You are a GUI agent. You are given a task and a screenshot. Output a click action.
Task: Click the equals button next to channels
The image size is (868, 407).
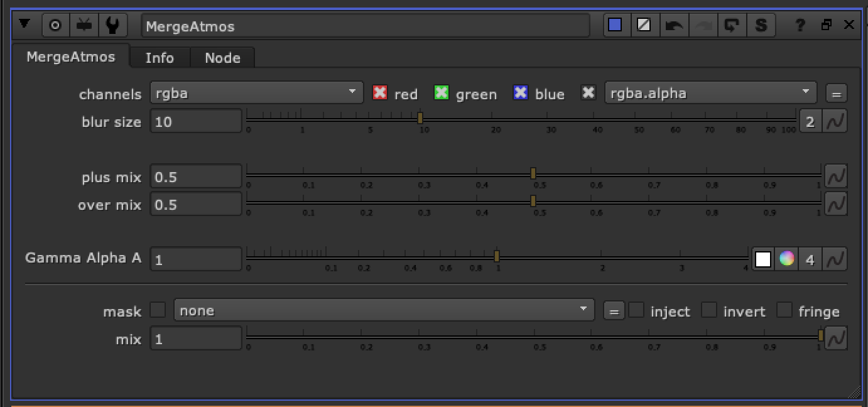coord(836,92)
